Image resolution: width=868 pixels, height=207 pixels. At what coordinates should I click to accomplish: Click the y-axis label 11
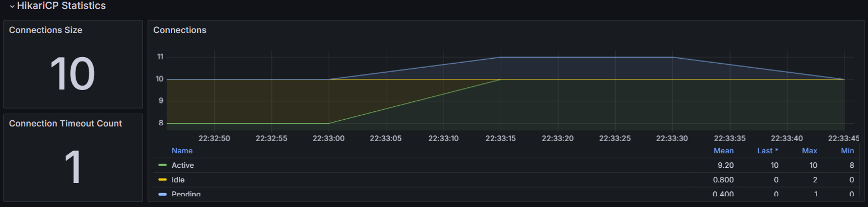[x=160, y=57]
